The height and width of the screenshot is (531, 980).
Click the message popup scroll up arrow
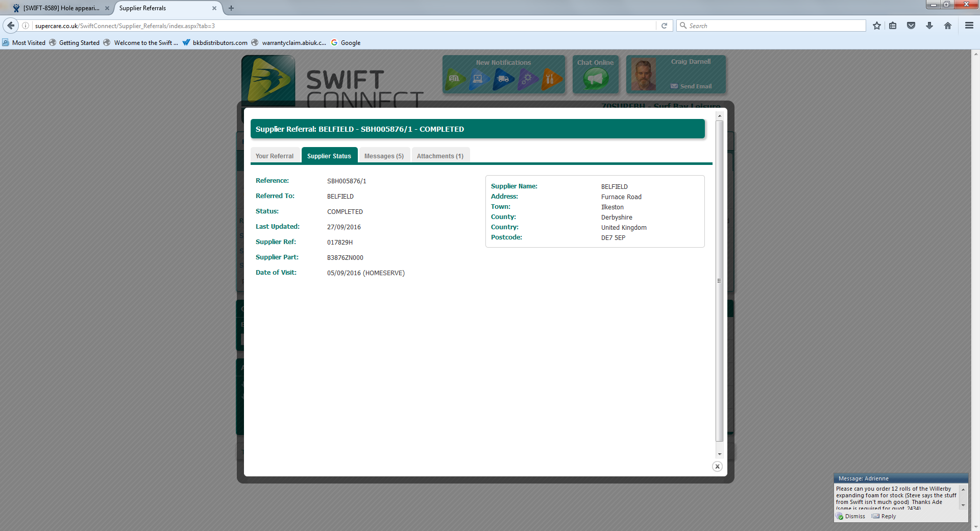(963, 489)
